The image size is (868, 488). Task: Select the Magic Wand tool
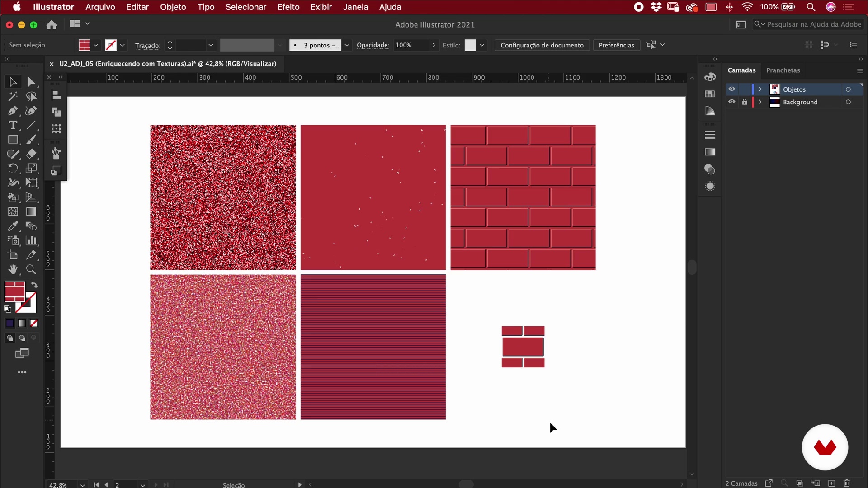(13, 96)
